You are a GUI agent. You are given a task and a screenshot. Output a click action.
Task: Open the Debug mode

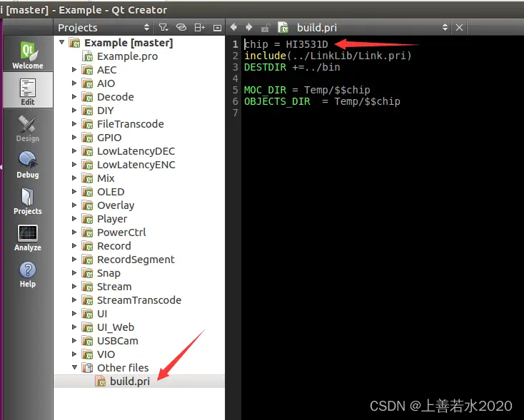(x=28, y=165)
